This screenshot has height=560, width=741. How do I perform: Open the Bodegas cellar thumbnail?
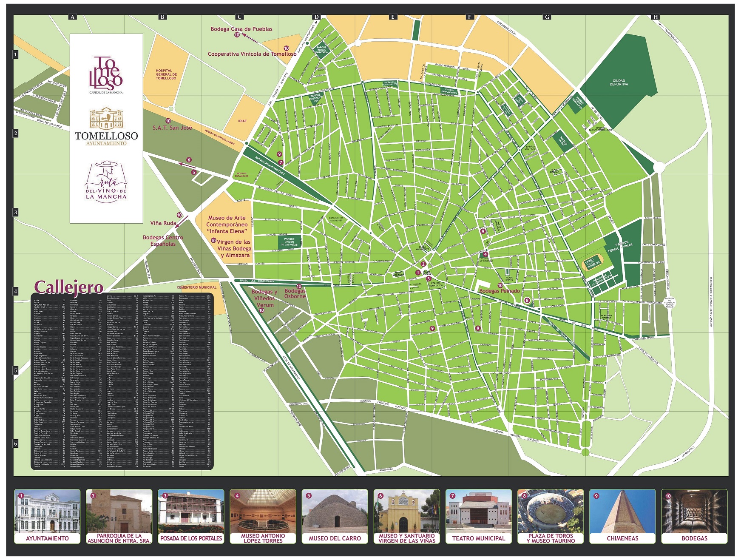pyautogui.click(x=694, y=516)
